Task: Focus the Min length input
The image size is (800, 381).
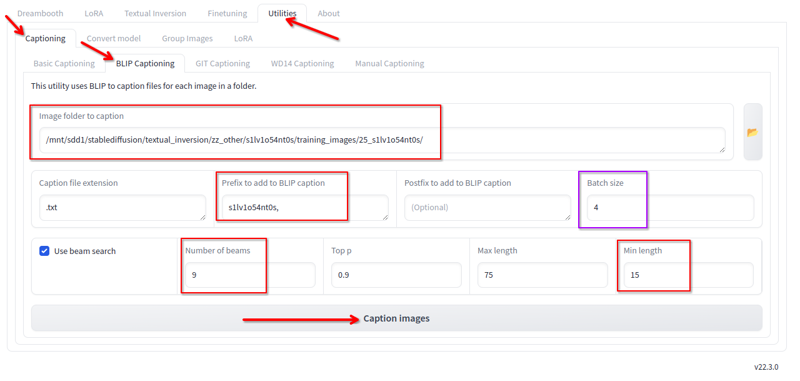Action: coord(688,275)
